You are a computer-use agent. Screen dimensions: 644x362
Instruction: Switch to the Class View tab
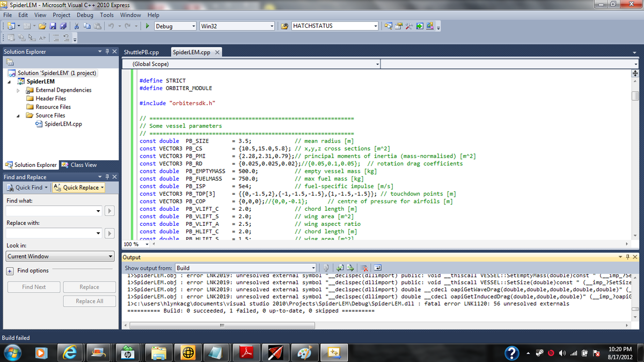79,165
